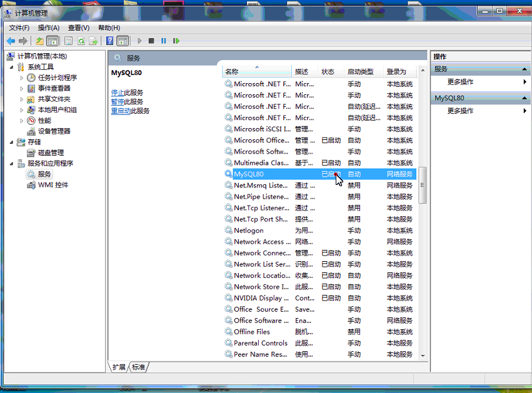532x393 pixels.
Task: Open the 操作(A) menu
Action: pos(49,28)
